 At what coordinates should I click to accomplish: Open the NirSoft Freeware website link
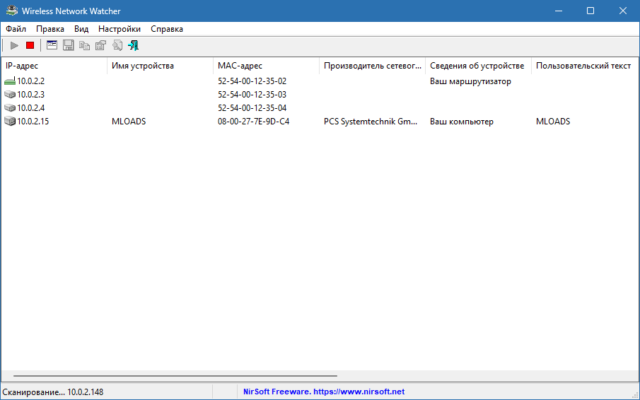324,392
